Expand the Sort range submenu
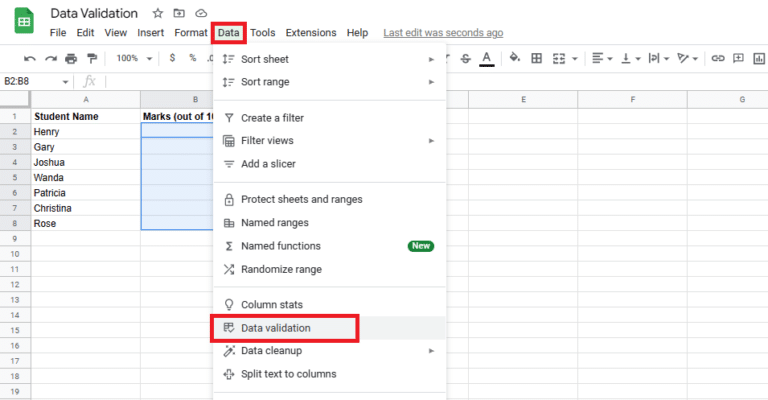Image resolution: width=768 pixels, height=400 pixels. (x=329, y=82)
